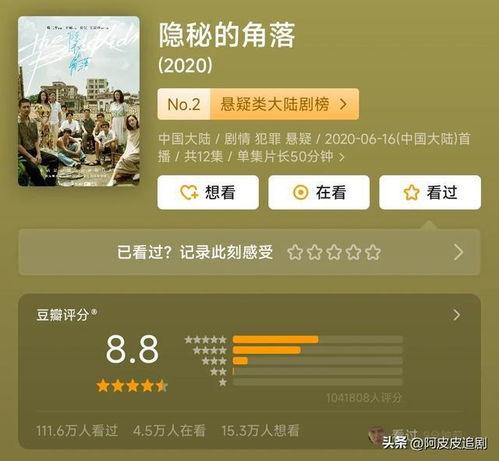Mark the show as 想看
The width and height of the screenshot is (499, 461).
point(208,192)
